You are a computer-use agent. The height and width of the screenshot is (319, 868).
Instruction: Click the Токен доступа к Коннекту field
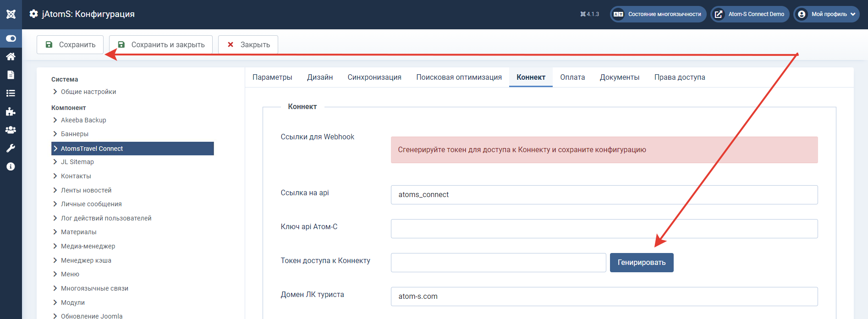(x=498, y=263)
